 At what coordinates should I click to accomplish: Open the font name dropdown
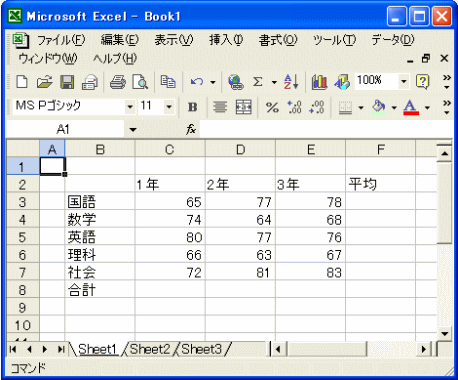[130, 107]
